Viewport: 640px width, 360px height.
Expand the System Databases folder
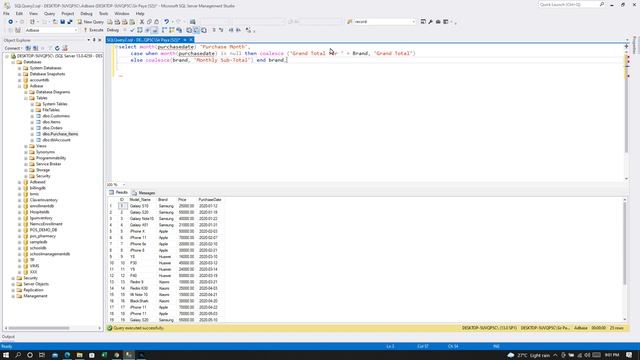click(20, 68)
